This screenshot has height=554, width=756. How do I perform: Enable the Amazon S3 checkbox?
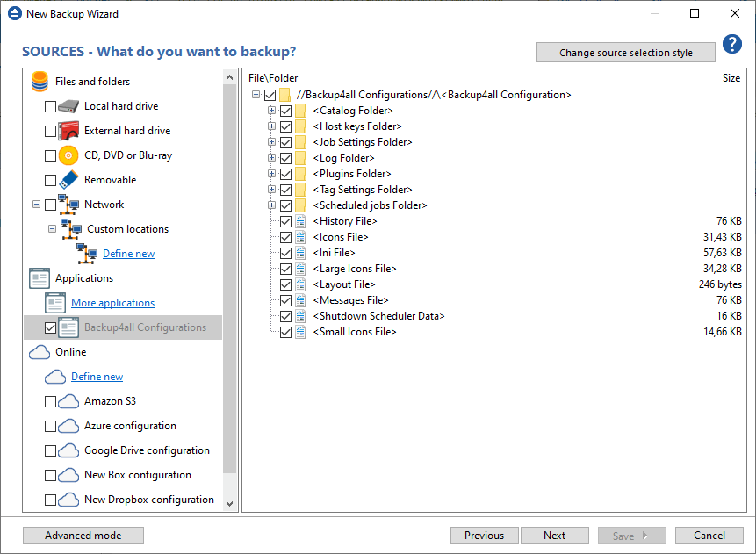click(50, 401)
